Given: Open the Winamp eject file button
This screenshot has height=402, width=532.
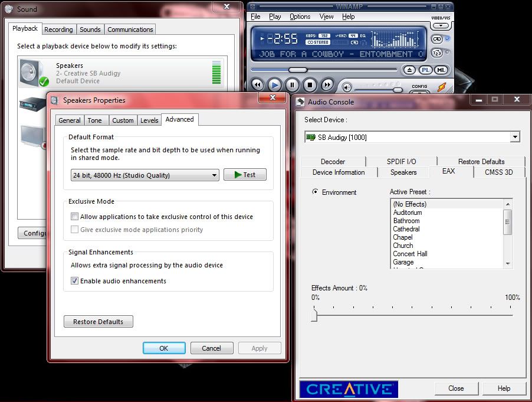Looking at the screenshot, I should (411, 70).
